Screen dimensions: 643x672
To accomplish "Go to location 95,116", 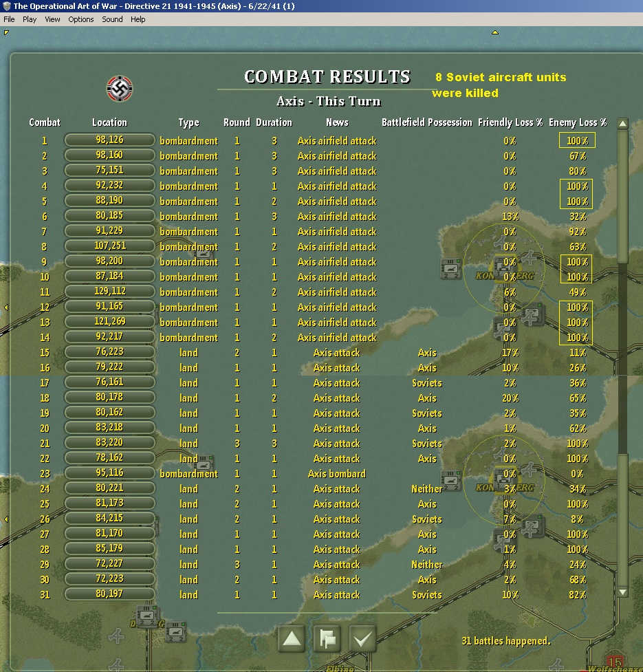I will [109, 473].
